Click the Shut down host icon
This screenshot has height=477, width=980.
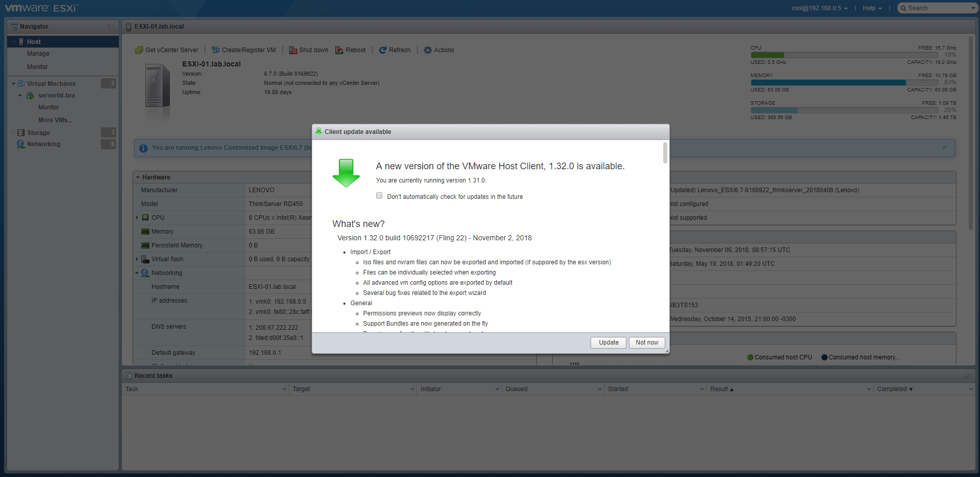[293, 50]
